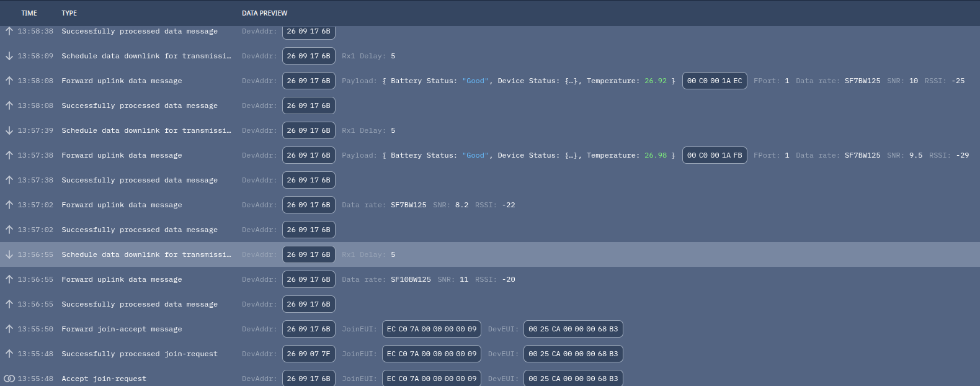Screen dimensions: 980x386
Task: Click the 13:56:55 Successfully processed arrow icon
Action: (9, 304)
